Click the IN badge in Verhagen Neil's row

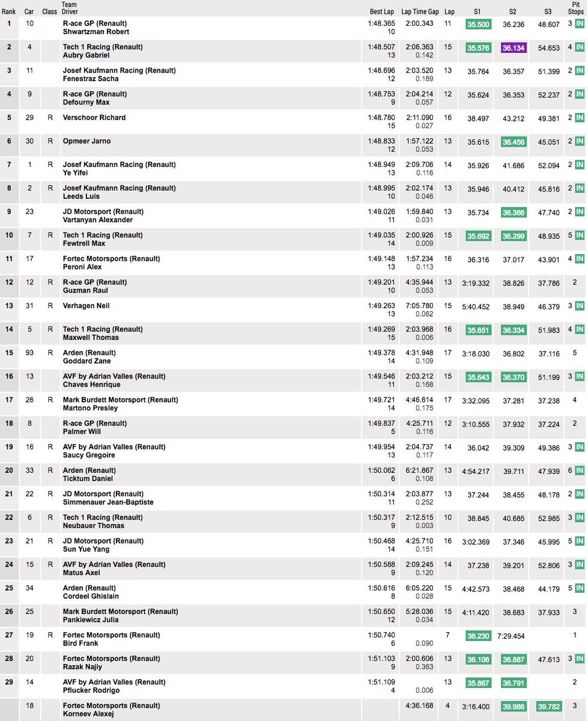click(x=579, y=306)
